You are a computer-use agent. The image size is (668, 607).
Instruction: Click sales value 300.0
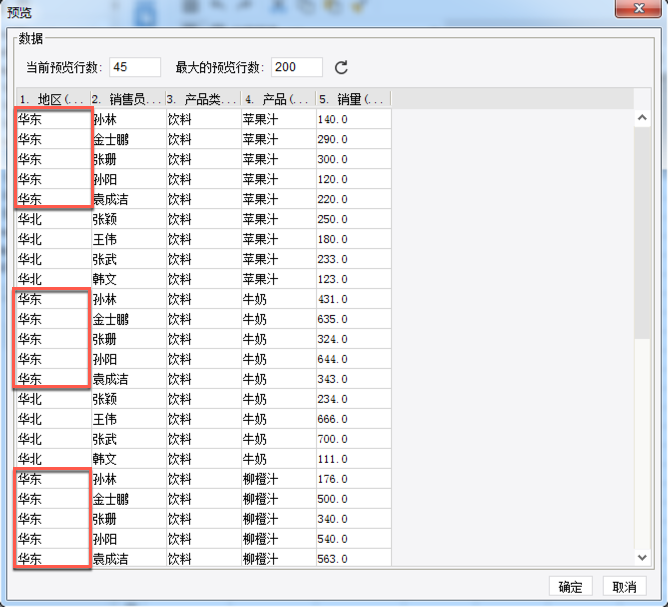point(332,159)
